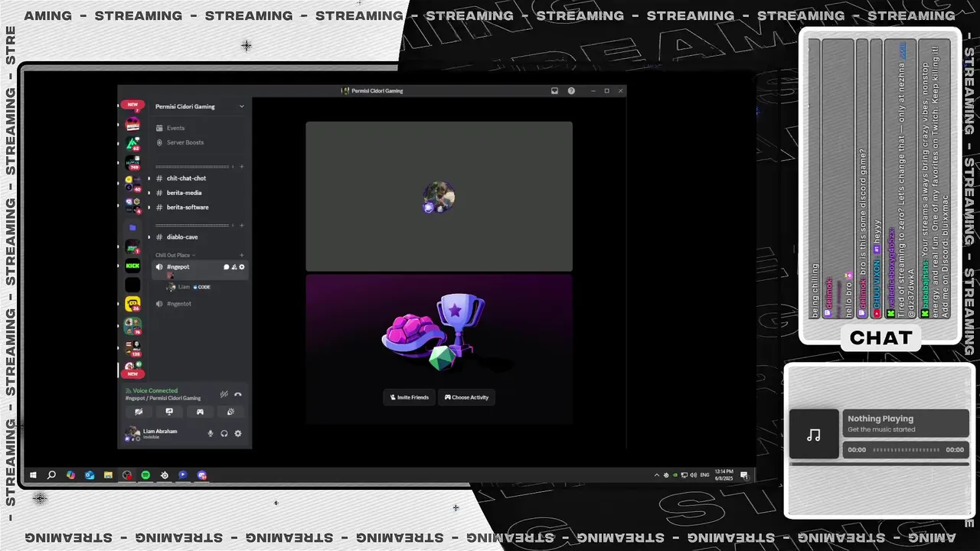
Task: Open server folder with 76 badge
Action: 132,327
